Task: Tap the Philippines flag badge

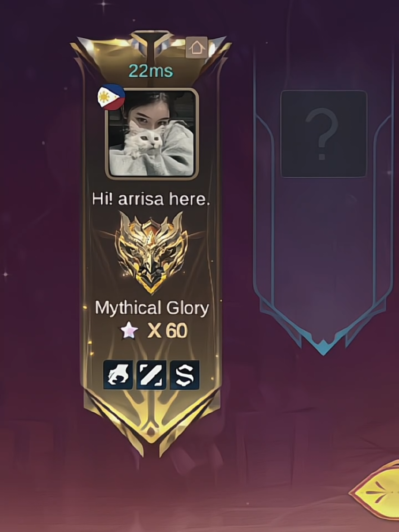Action: pos(111,97)
